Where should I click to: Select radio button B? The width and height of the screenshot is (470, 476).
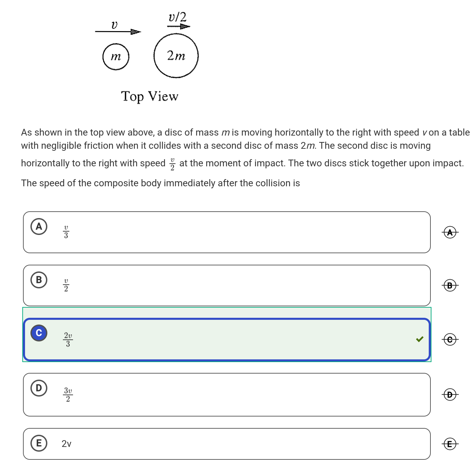point(39,280)
